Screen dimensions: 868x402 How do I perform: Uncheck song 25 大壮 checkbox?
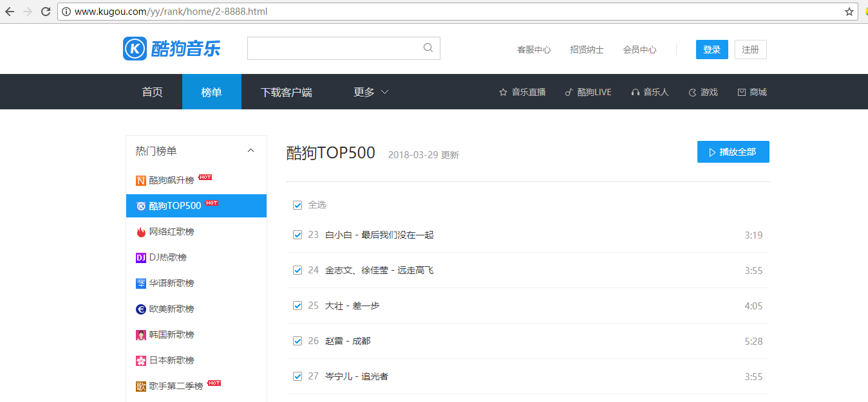click(x=297, y=306)
